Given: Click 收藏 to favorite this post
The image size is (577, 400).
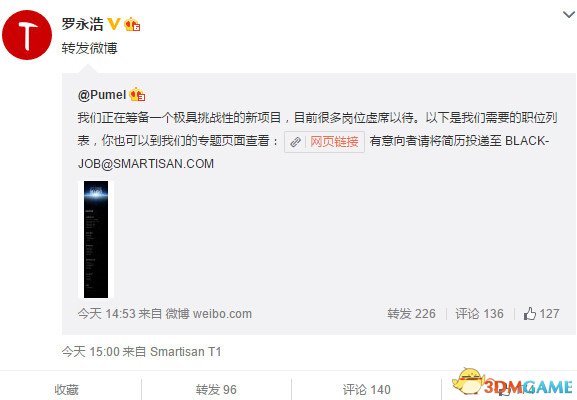Looking at the screenshot, I should (67, 389).
